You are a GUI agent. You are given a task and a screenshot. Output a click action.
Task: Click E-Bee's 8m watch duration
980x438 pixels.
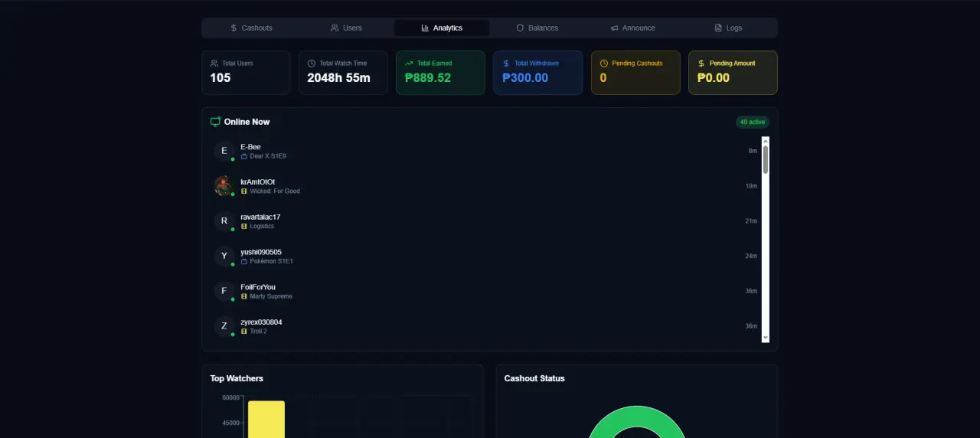(x=753, y=151)
